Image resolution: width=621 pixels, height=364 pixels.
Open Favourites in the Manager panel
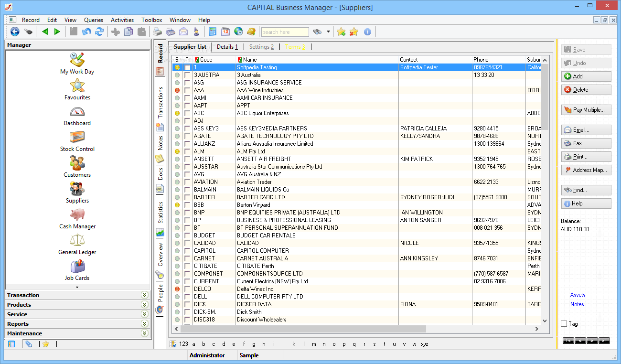pos(77,89)
